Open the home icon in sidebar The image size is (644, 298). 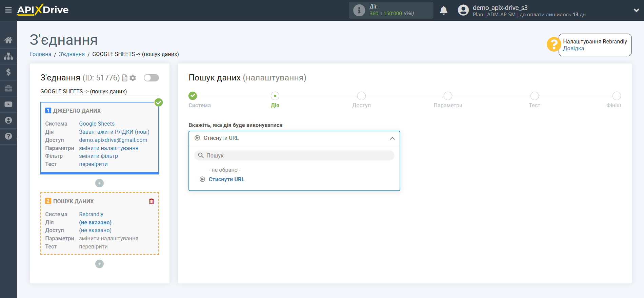pyautogui.click(x=8, y=40)
